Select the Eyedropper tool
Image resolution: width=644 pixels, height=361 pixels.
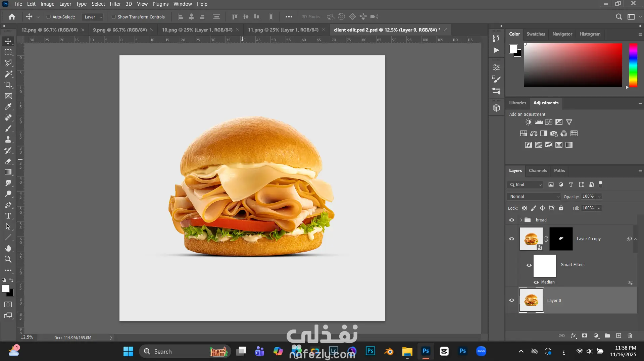(8, 107)
